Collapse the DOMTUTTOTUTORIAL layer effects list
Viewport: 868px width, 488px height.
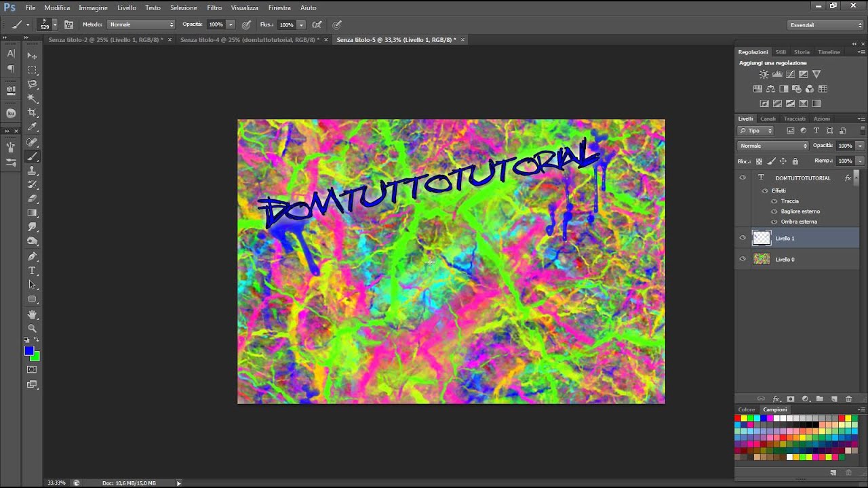tap(856, 178)
